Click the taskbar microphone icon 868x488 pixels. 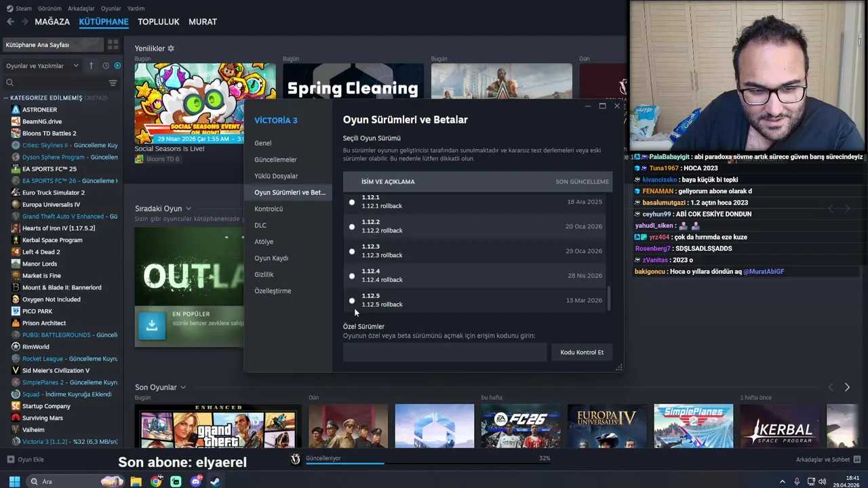[797, 481]
